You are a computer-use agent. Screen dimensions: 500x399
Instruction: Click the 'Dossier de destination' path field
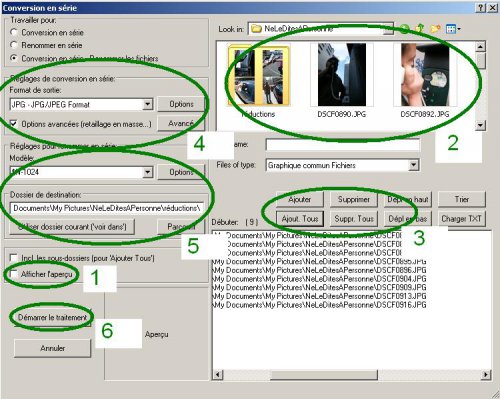(107, 208)
